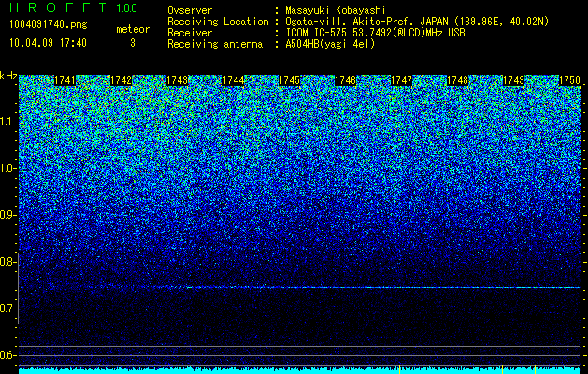
Task: Click the 0.8 kHz axis label
Action: pyautogui.click(x=7, y=262)
